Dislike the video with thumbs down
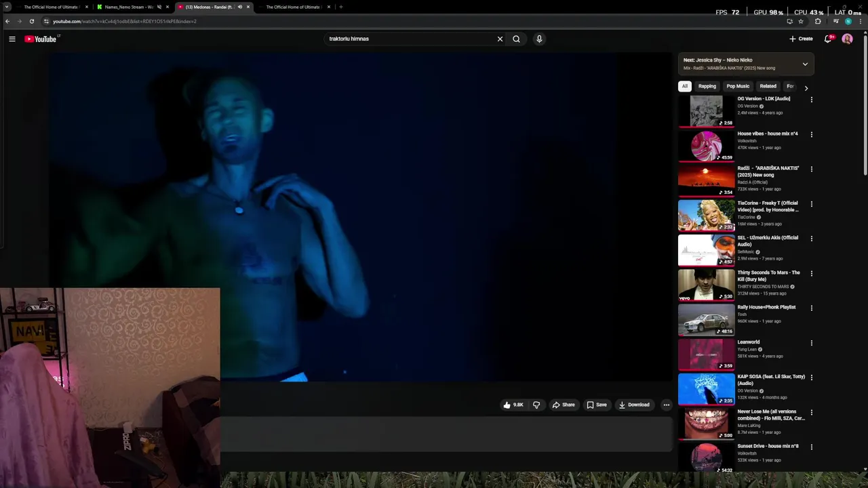868x488 pixels. coord(536,405)
